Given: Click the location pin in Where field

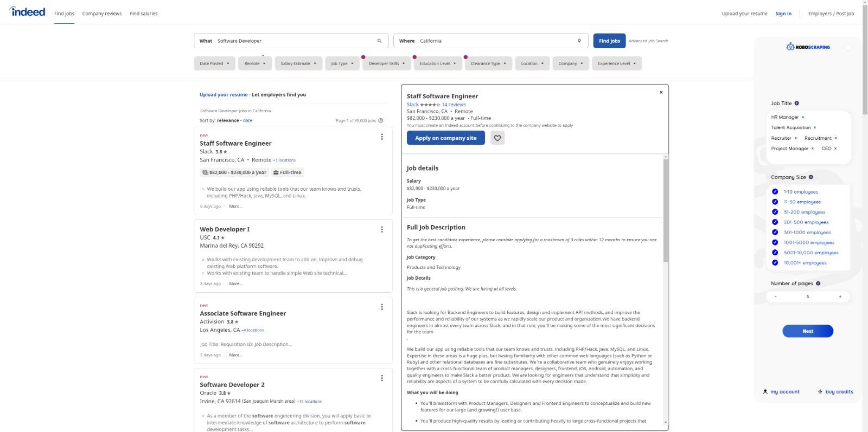Looking at the screenshot, I should [x=579, y=41].
